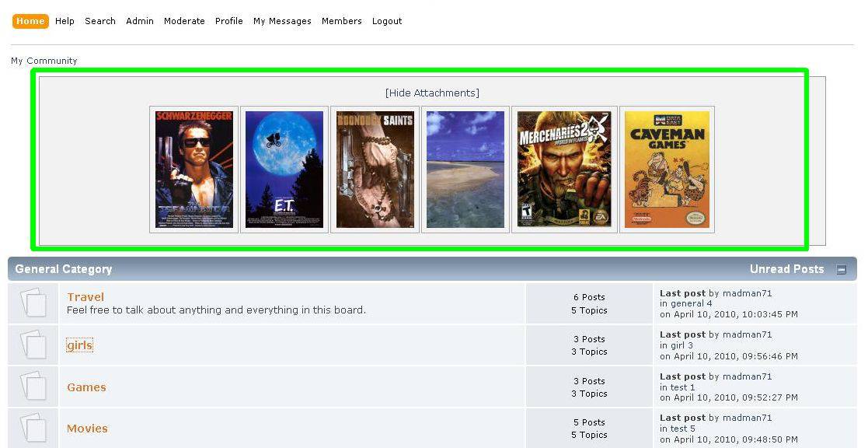Open the beach photo thumbnail
Image resolution: width=868 pixels, height=448 pixels.
(x=465, y=170)
